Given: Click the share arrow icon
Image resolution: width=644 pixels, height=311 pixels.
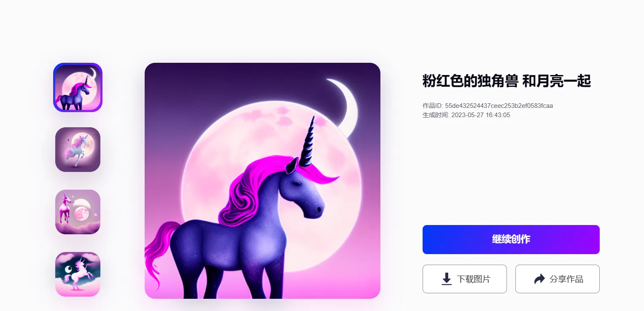Looking at the screenshot, I should coord(539,279).
